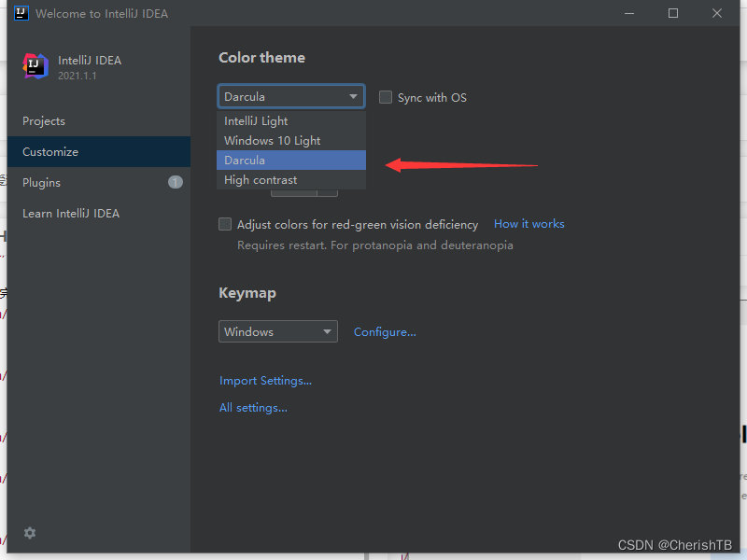Enable Sync with OS checkbox
This screenshot has height=560, width=747.
point(386,97)
